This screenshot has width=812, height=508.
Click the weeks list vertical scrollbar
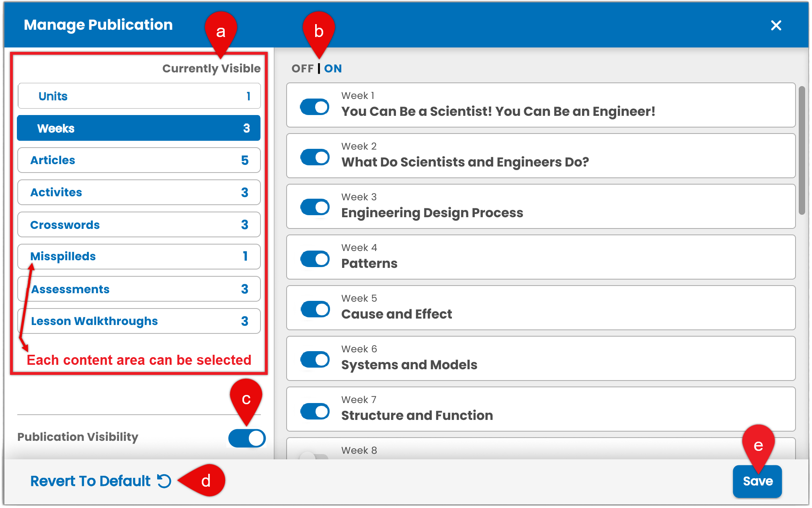(x=802, y=150)
